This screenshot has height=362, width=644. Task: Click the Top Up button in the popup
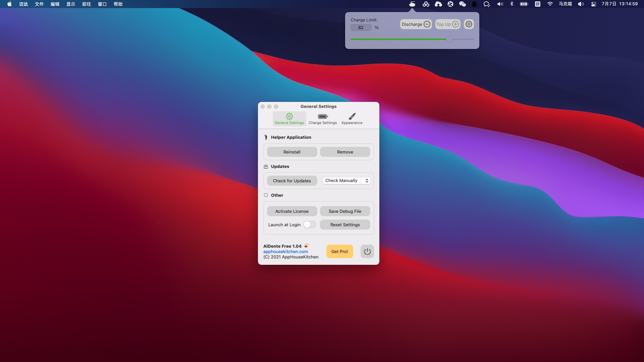click(448, 24)
